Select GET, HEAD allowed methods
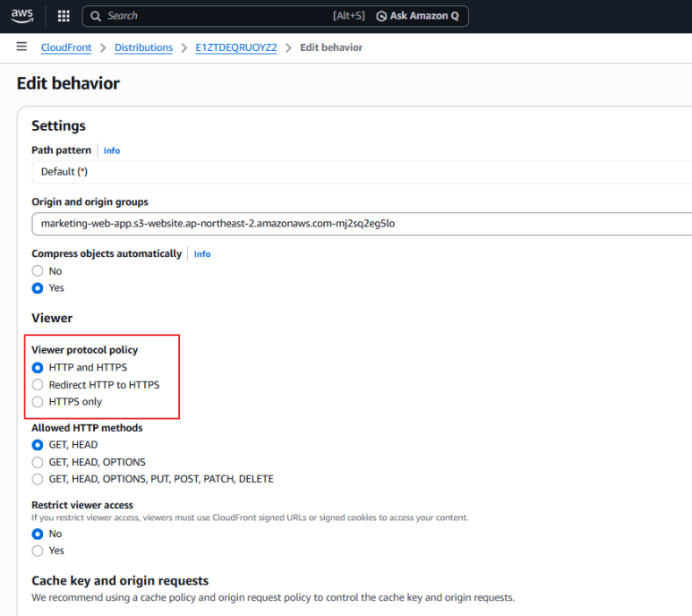The height and width of the screenshot is (616, 692). (x=38, y=445)
